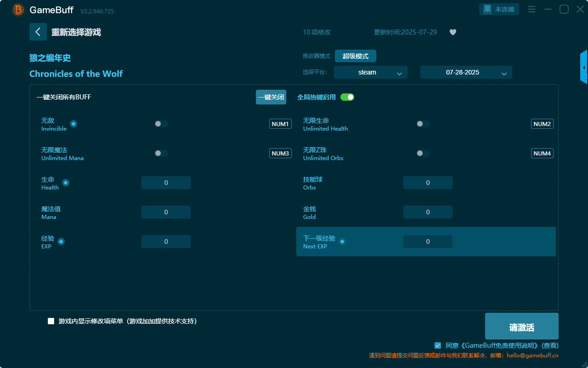Click the 未连接 connection status button
This screenshot has width=588, height=368.
point(499,9)
